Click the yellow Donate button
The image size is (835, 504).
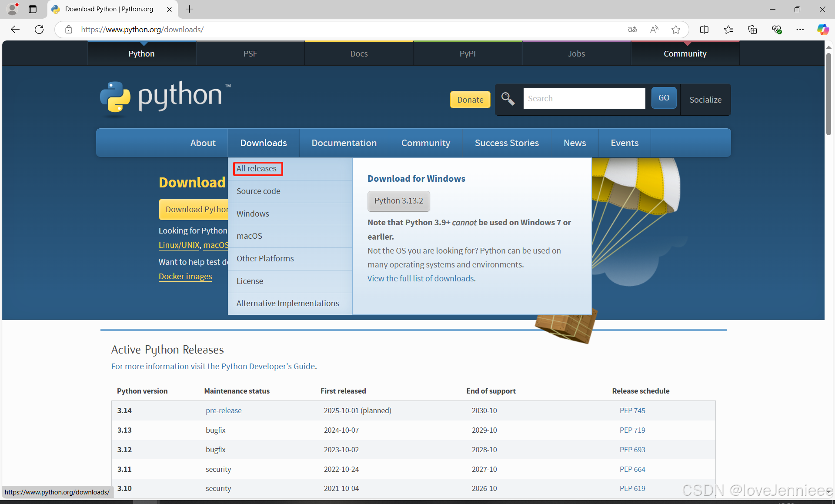point(470,100)
